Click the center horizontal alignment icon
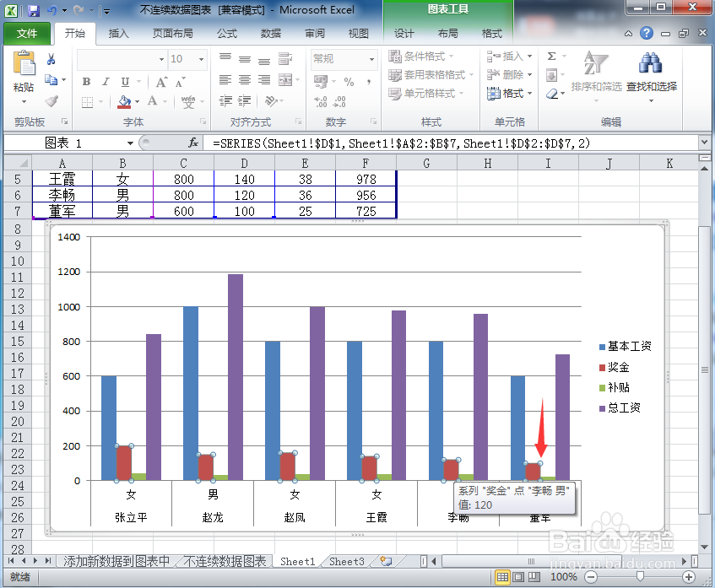715x588 pixels. 245,80
